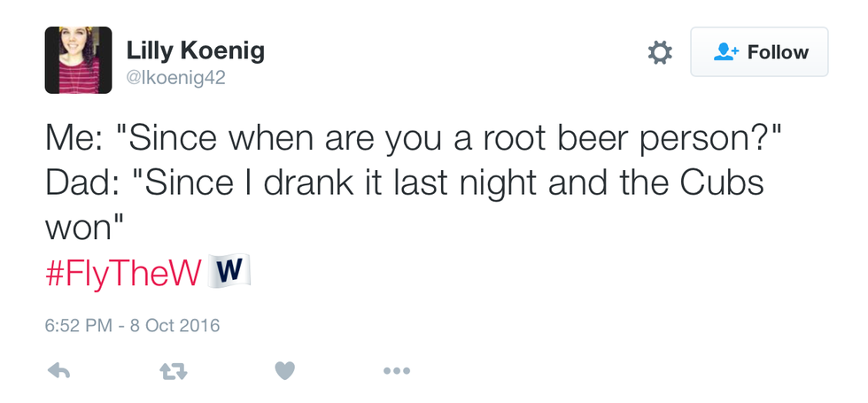Click the add-person icon in Follow button
The width and height of the screenshot is (868, 403).
tap(725, 53)
